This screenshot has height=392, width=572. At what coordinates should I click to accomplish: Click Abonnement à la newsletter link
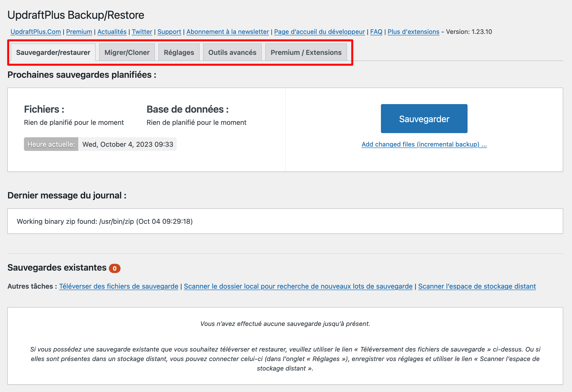pos(227,32)
